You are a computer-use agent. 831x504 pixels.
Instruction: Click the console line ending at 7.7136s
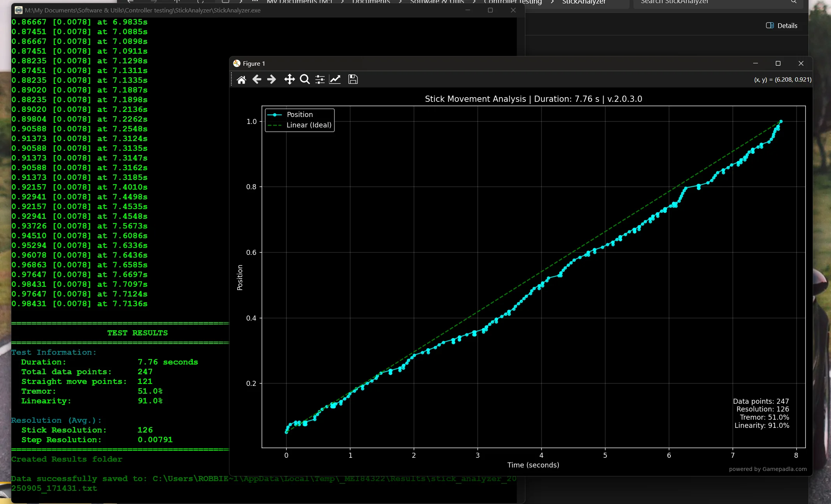click(80, 304)
